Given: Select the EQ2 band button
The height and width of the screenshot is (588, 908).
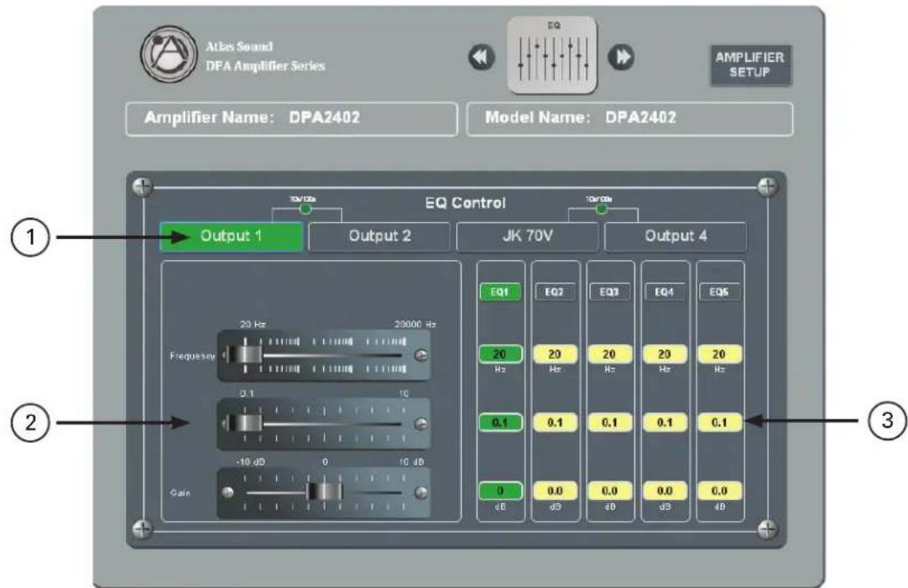Looking at the screenshot, I should point(554,292).
